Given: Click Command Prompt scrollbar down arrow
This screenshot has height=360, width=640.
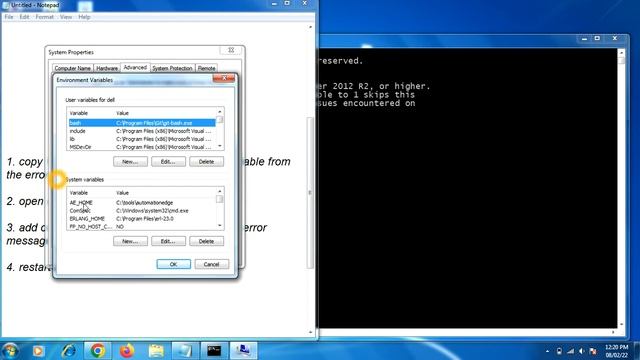Looking at the screenshot, I should pos(622,324).
